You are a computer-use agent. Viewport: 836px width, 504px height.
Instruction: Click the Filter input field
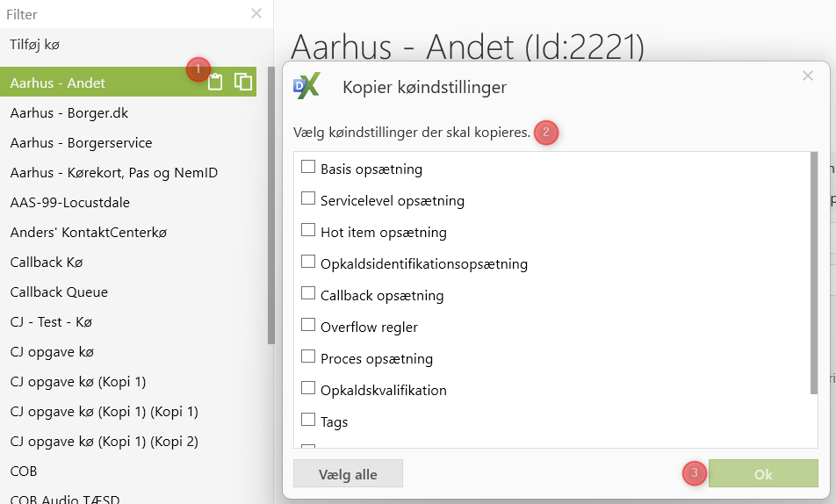(123, 14)
